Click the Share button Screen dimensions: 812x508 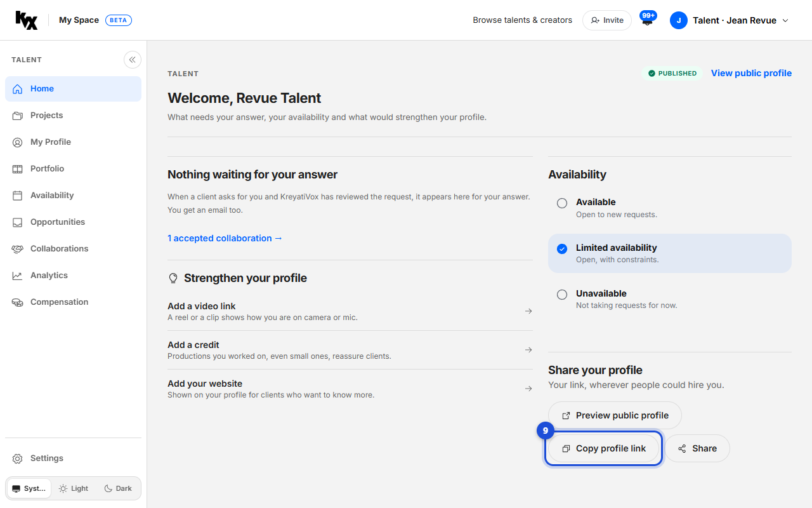click(x=697, y=448)
